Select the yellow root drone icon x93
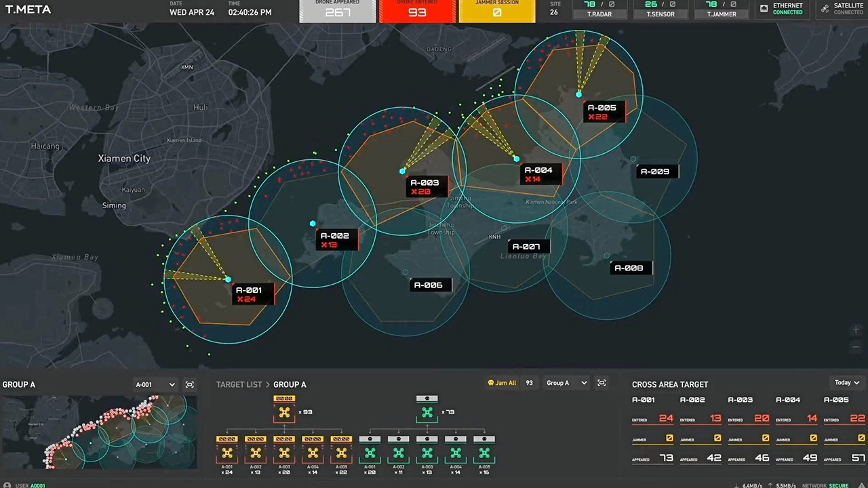The height and width of the screenshot is (488, 868). 284,411
